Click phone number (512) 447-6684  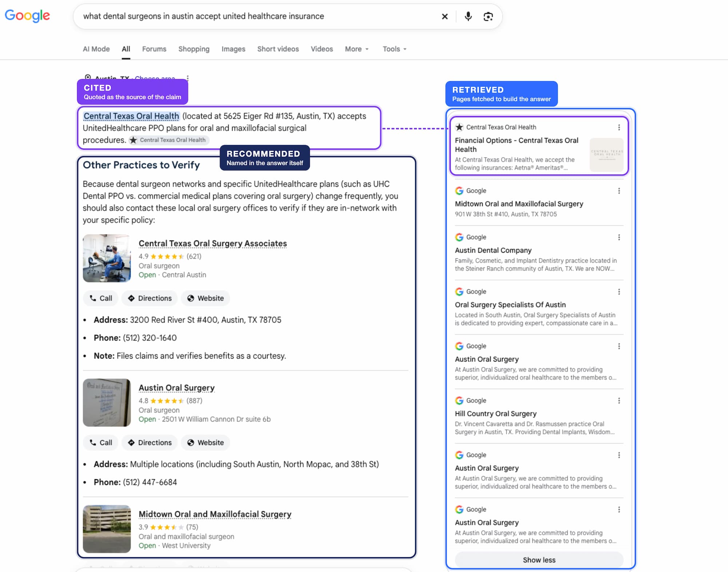point(150,482)
